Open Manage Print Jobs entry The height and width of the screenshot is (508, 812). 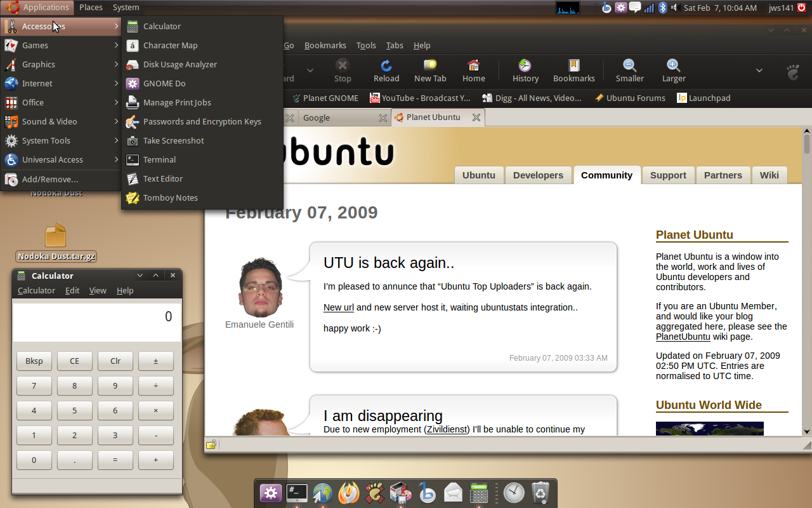point(202,102)
